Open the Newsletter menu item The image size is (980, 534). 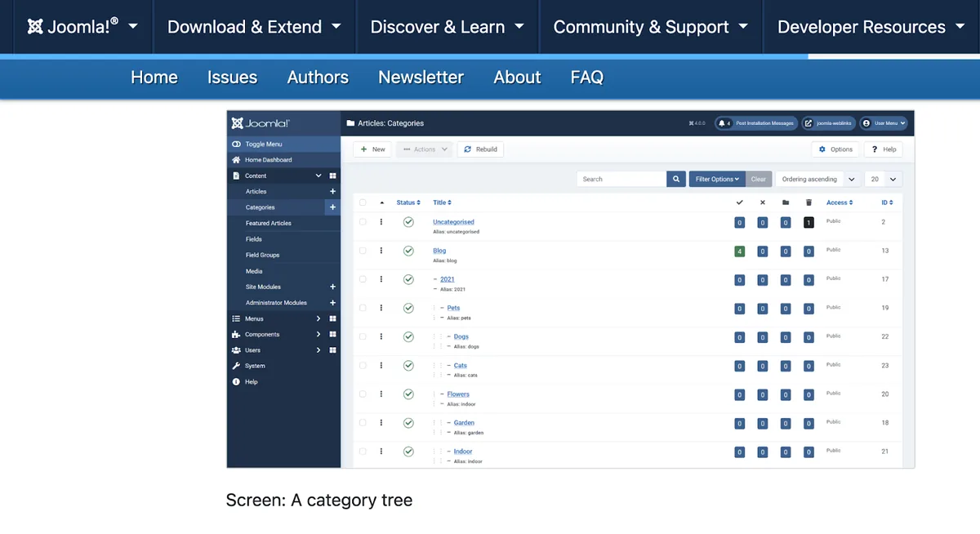tap(421, 78)
